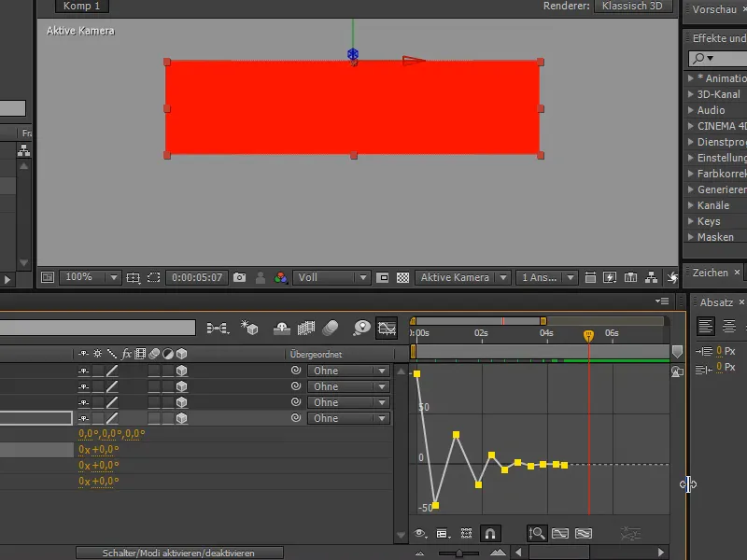The width and height of the screenshot is (747, 560).
Task: Open the graph type and options menu
Action: 443,534
